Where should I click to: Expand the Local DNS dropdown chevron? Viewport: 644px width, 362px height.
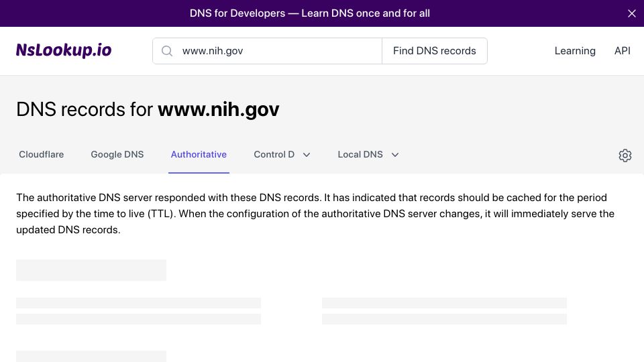[395, 155]
